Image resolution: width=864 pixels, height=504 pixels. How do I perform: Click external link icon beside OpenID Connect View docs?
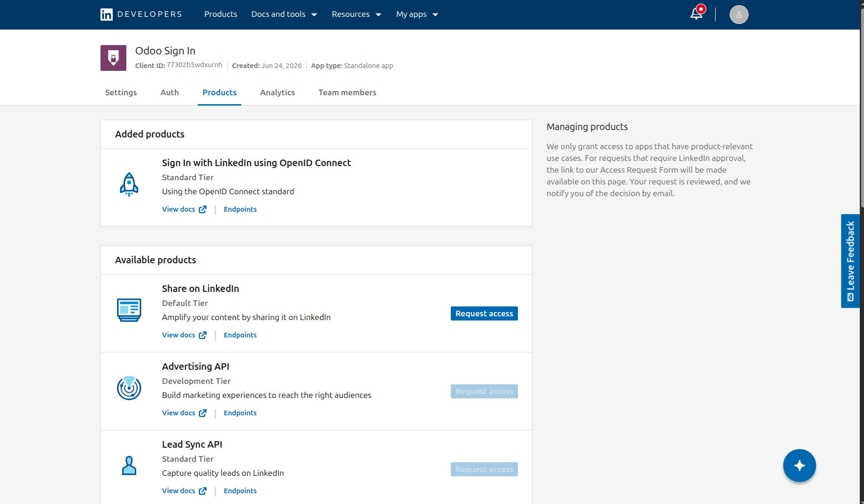pos(202,209)
